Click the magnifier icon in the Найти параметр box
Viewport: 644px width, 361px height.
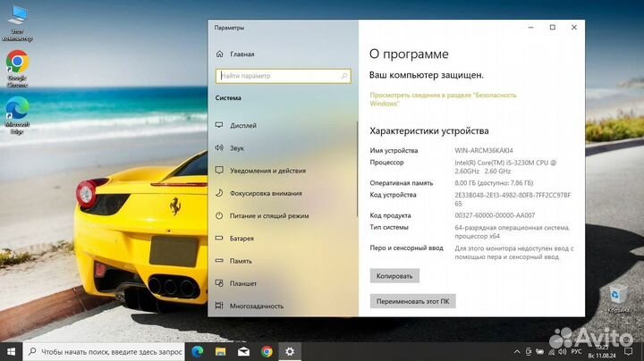pyautogui.click(x=344, y=76)
